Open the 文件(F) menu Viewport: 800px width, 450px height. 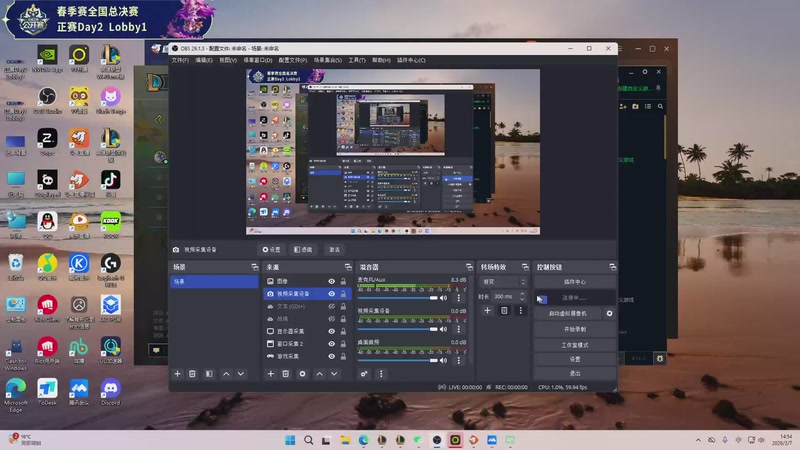click(x=180, y=60)
